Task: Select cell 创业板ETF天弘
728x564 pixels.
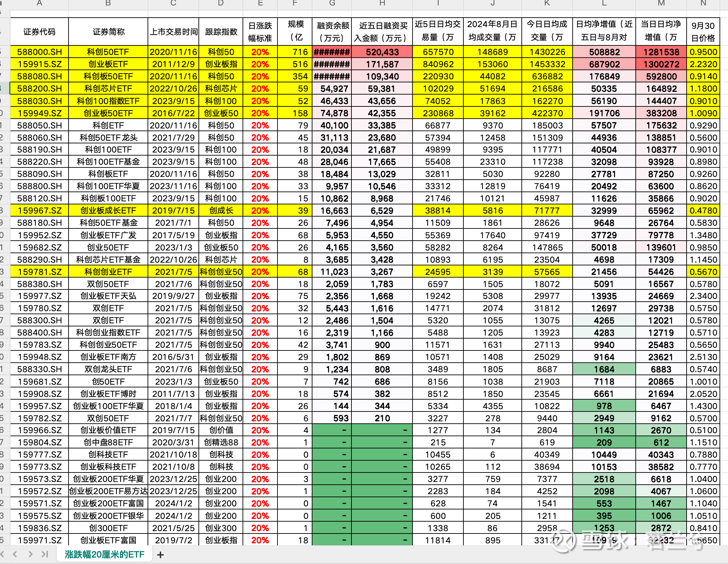Action: (108, 296)
